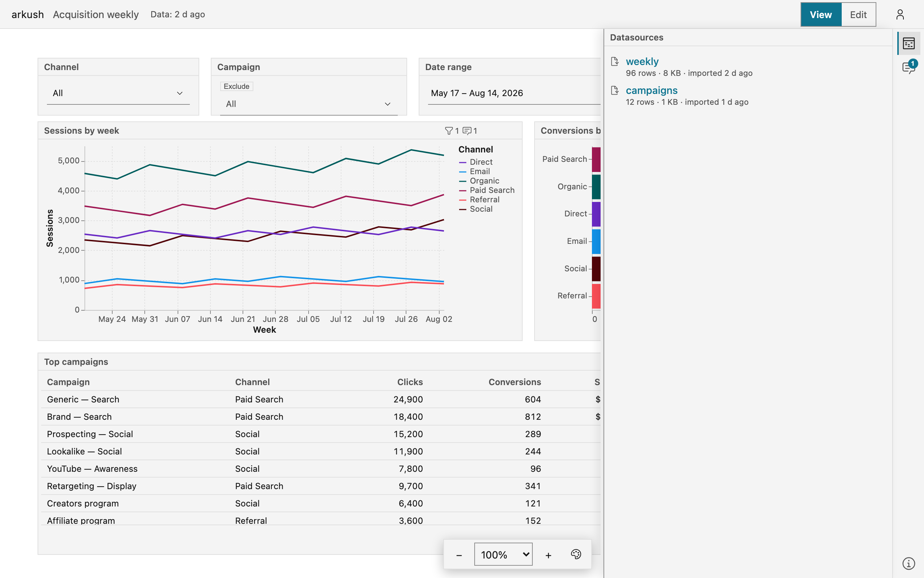Open the weekly datasource link
This screenshot has height=578, width=924.
(642, 61)
